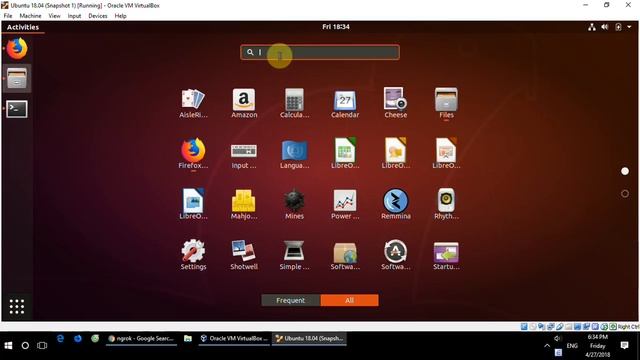This screenshot has width=640, height=360.
Task: Open VirtualBox File menu
Action: (x=8, y=16)
